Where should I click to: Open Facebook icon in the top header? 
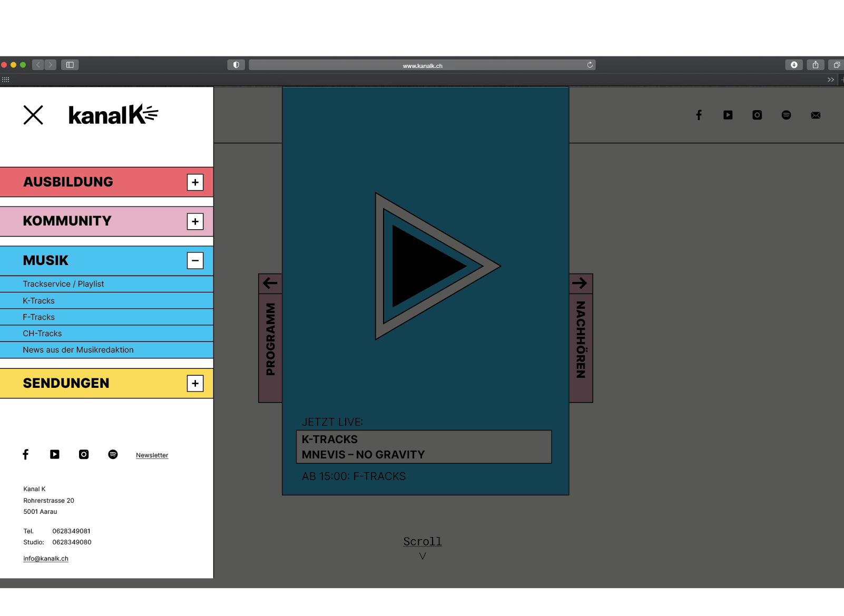pyautogui.click(x=699, y=115)
